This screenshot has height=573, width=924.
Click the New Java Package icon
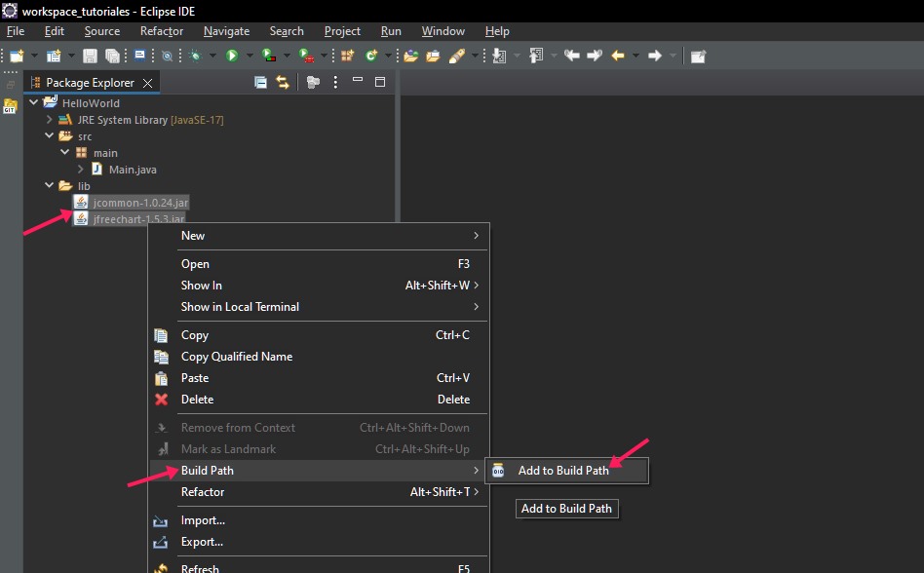347,56
